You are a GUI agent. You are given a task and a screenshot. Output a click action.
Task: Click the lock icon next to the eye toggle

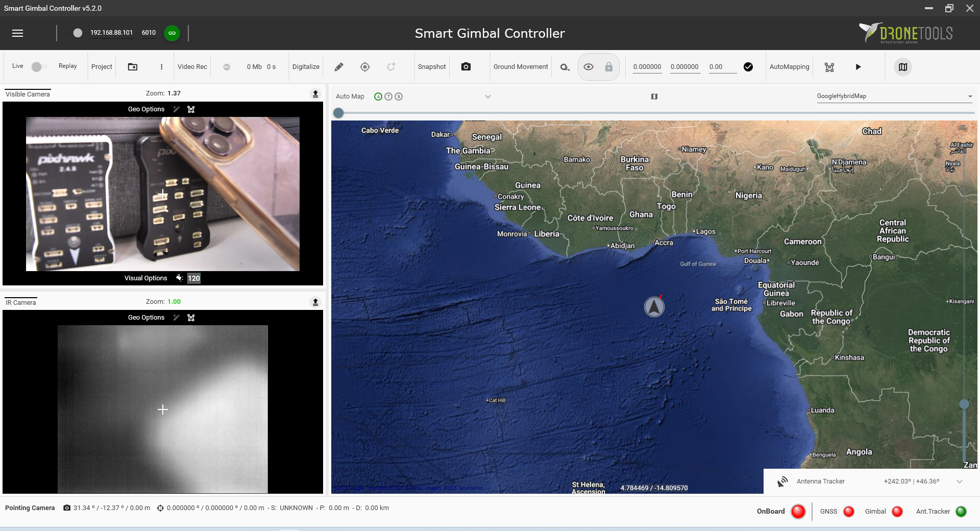pos(608,66)
